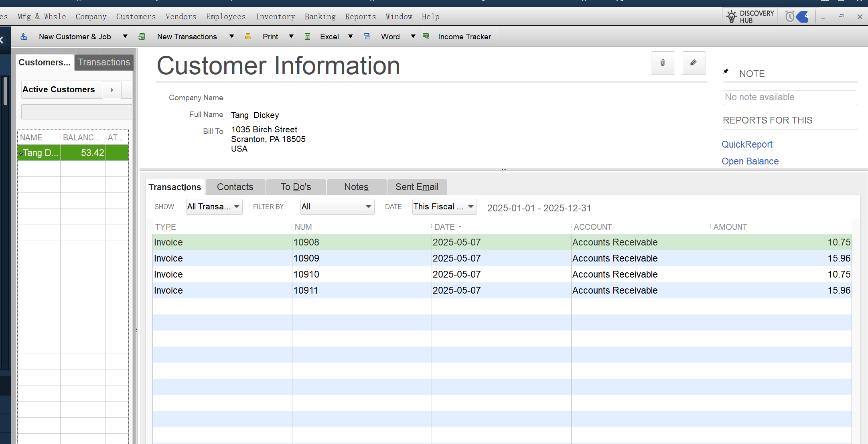Open the Vendors menu
This screenshot has width=868, height=444.
click(181, 16)
